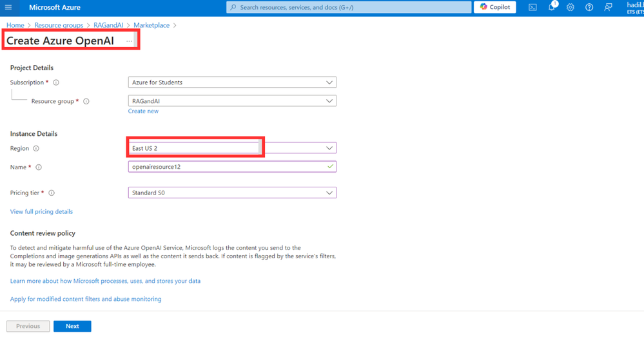Go to Marketplace breadcrumb
This screenshot has height=362, width=644.
coord(151,25)
